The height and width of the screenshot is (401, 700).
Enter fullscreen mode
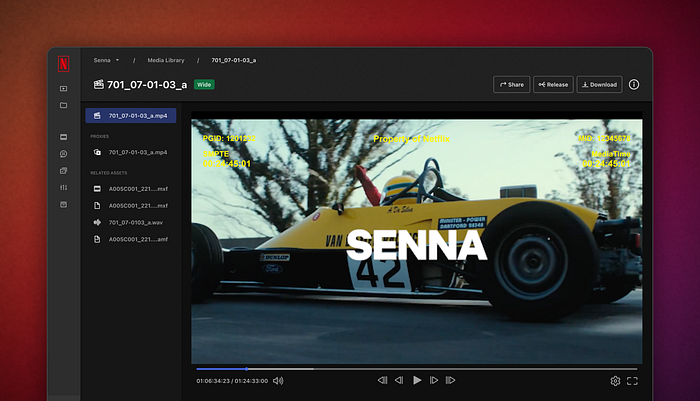point(632,381)
